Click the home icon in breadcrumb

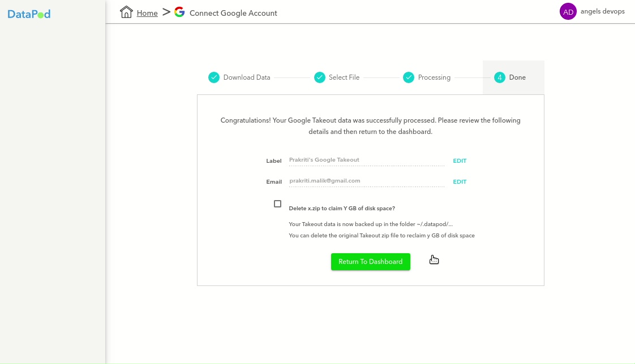[x=126, y=12]
